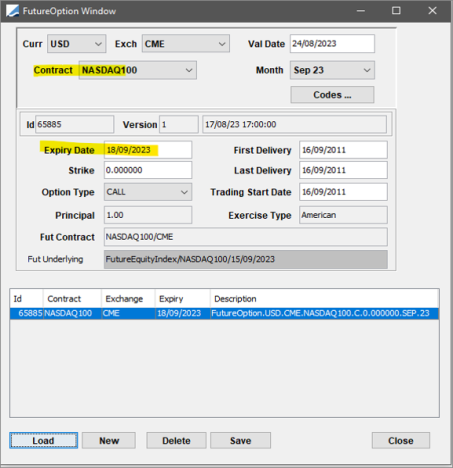Open the Curr currency dropdown
The image size is (453, 468).
click(x=77, y=44)
